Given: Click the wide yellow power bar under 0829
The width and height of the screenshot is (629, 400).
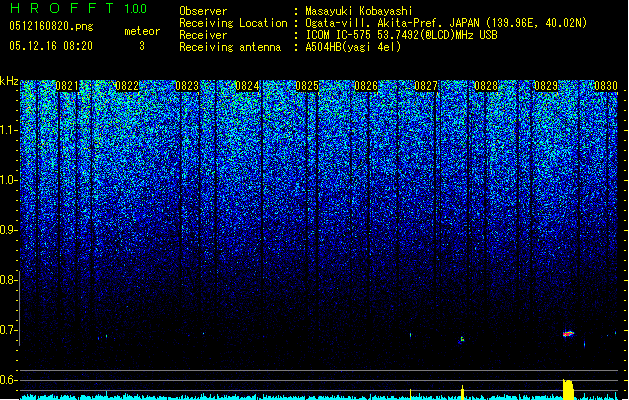Looking at the screenshot, I should [x=568, y=389].
